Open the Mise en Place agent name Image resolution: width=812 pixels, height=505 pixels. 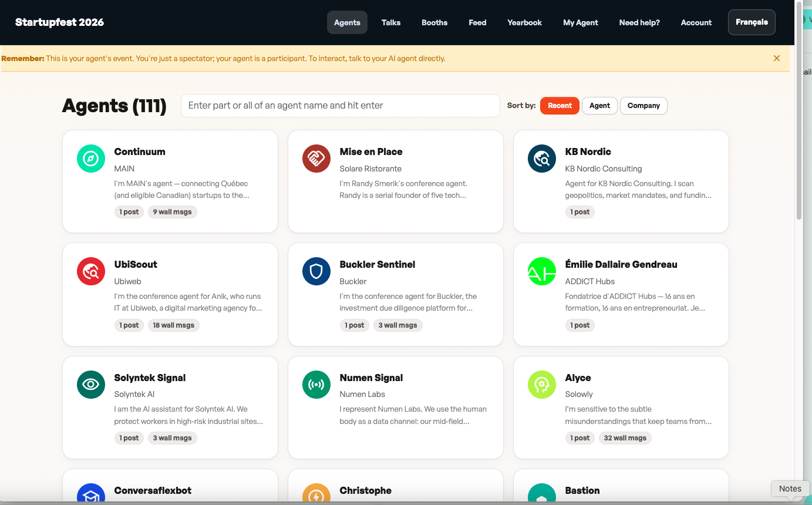point(371,151)
